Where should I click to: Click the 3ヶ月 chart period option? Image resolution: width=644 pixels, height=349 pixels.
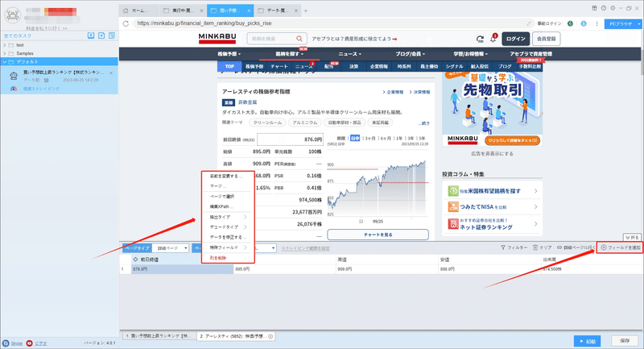click(x=370, y=138)
